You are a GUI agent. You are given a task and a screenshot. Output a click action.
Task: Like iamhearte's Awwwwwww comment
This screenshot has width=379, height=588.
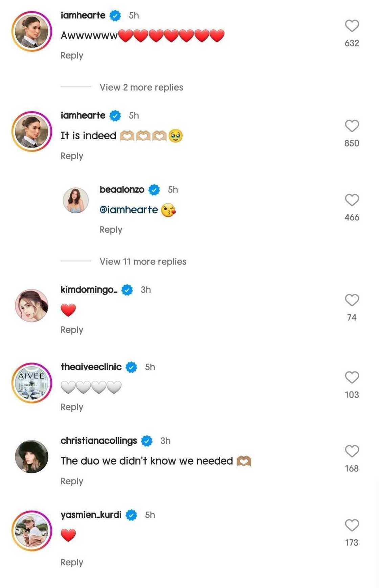(x=352, y=26)
